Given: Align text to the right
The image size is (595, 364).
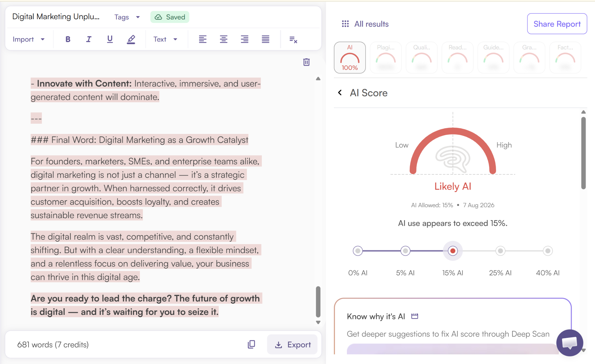Looking at the screenshot, I should (x=245, y=39).
